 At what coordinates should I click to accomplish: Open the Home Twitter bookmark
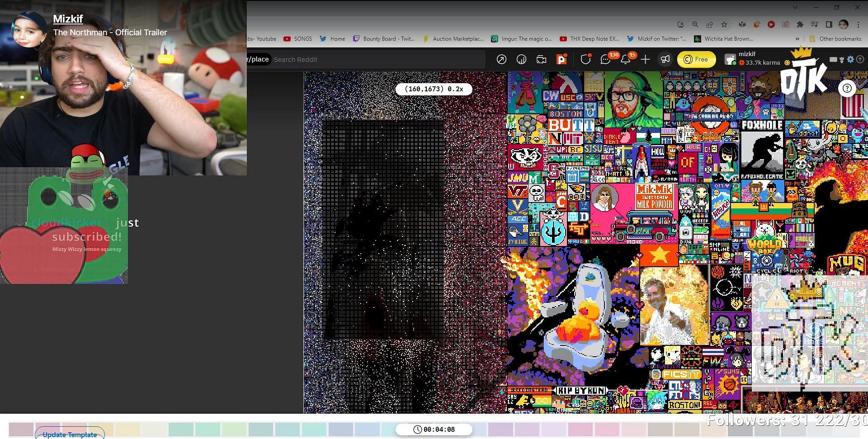click(332, 39)
